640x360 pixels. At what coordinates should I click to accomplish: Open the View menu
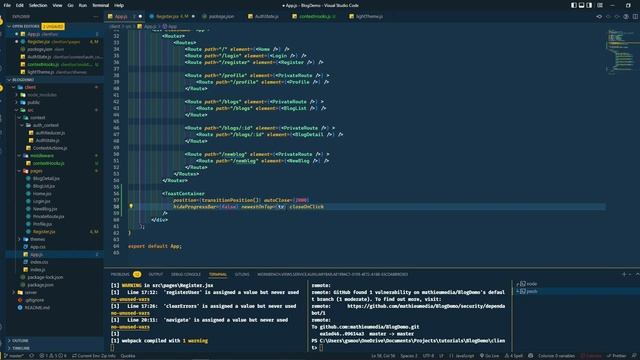point(58,5)
